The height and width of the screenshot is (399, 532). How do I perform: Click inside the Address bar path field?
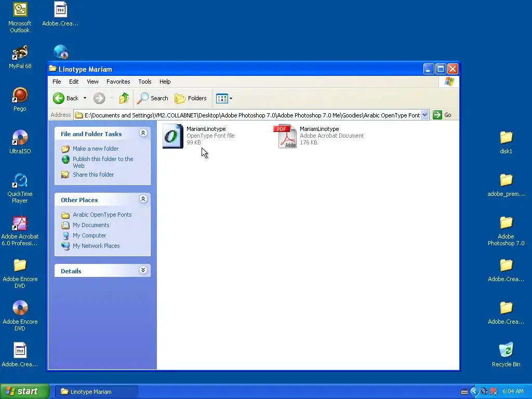click(252, 115)
